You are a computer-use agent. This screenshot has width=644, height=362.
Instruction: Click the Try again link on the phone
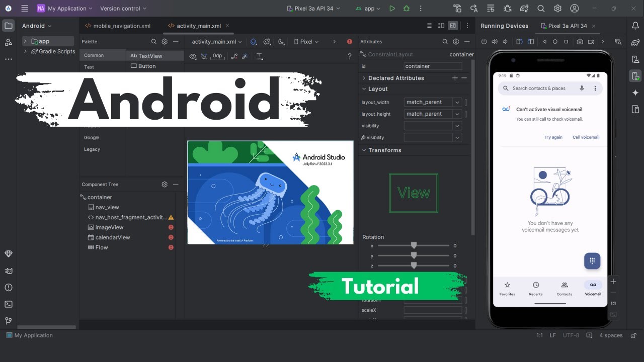[x=553, y=137]
